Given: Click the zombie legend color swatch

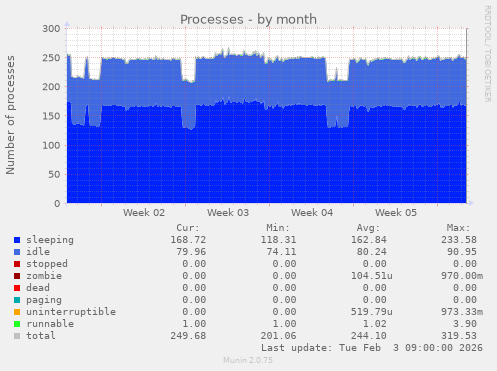Looking at the screenshot, I should [x=17, y=276].
